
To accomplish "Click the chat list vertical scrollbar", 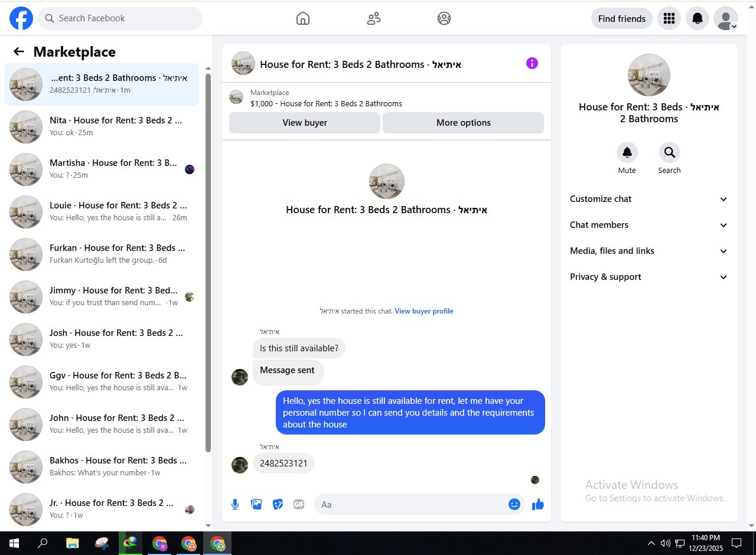I will point(208,263).
